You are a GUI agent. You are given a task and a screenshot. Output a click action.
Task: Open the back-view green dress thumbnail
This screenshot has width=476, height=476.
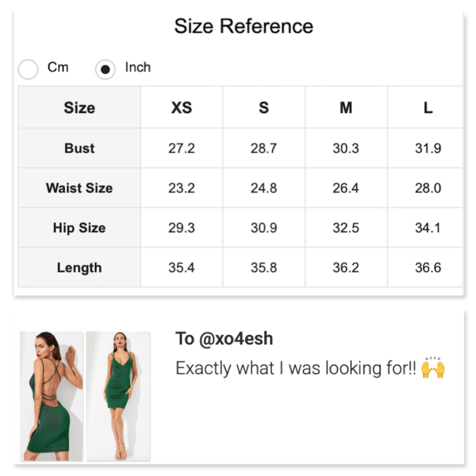51,396
